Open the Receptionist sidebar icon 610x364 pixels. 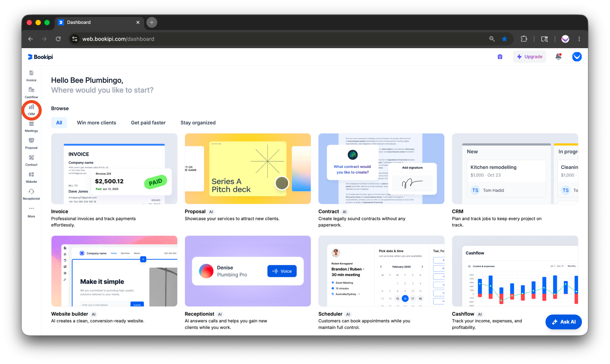coord(31,194)
